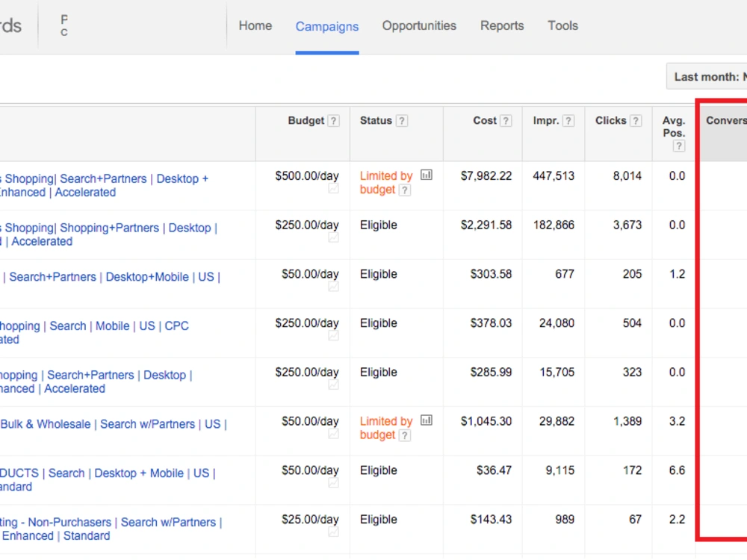This screenshot has width=747, height=560.
Task: Open the Budget column help icon
Action: tap(333, 121)
